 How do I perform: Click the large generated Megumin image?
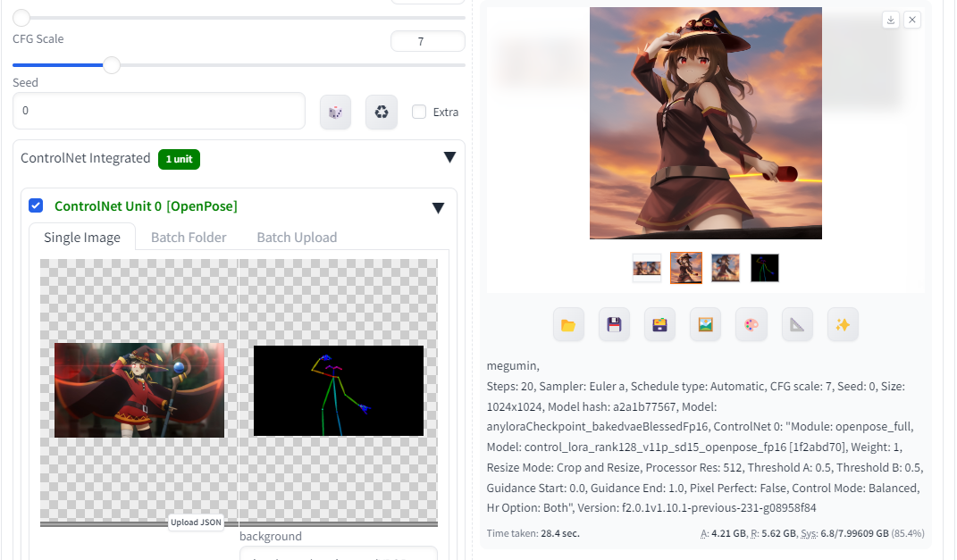[x=706, y=123]
